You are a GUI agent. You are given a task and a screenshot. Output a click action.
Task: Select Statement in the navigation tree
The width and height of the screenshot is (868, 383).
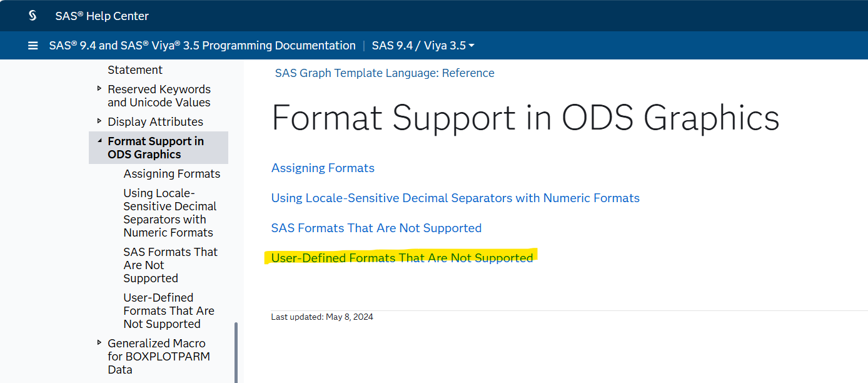point(135,69)
